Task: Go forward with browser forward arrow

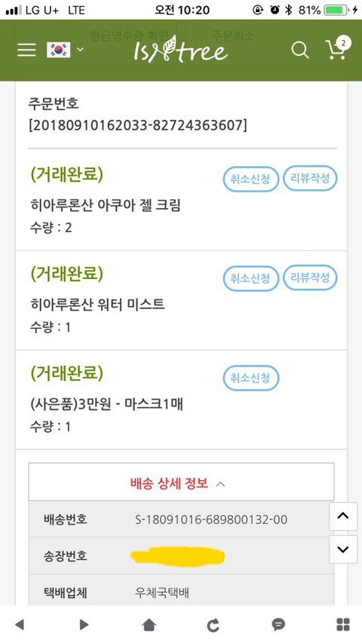Action: (x=84, y=624)
